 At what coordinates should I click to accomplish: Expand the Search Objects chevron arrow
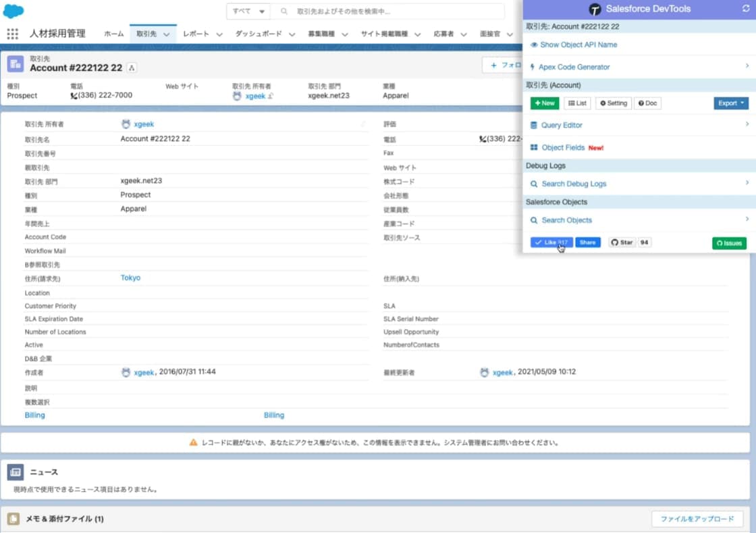pyautogui.click(x=747, y=219)
